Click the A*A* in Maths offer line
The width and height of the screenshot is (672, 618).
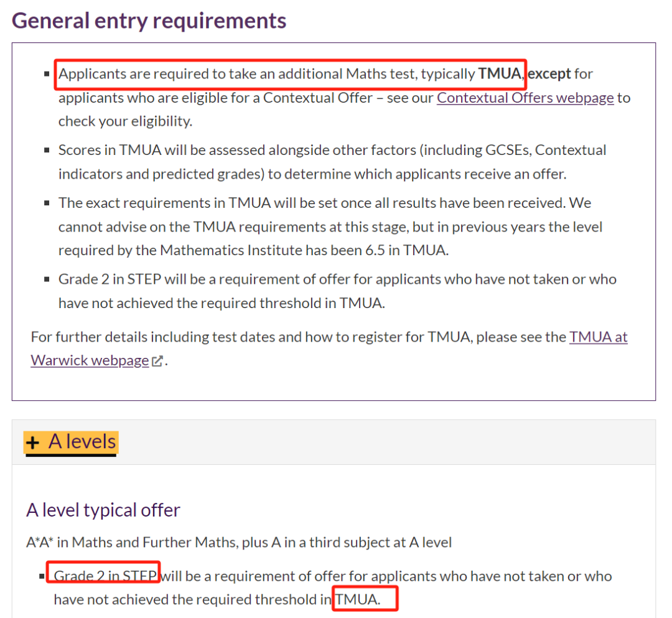pos(239,543)
